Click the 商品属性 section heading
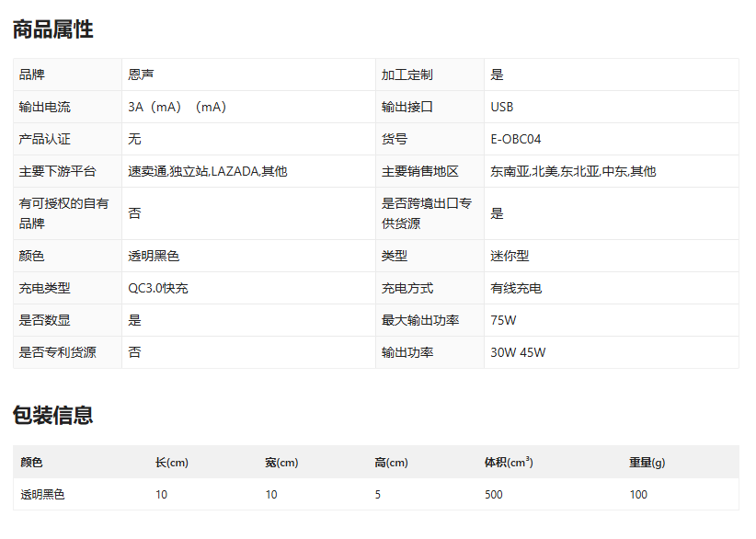The image size is (756, 539). coord(52,29)
